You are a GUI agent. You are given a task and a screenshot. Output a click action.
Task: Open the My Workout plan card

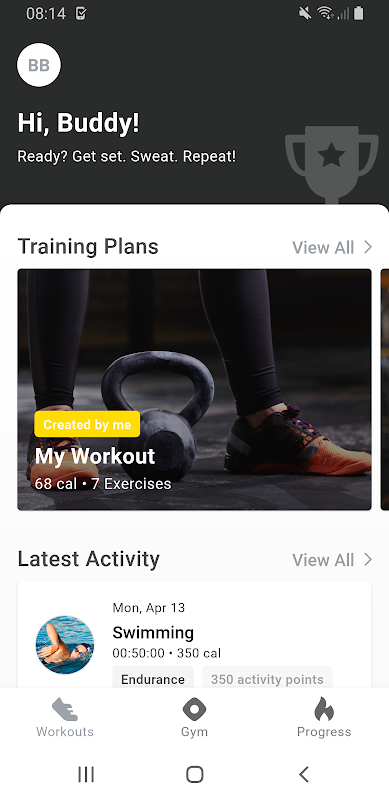point(194,389)
